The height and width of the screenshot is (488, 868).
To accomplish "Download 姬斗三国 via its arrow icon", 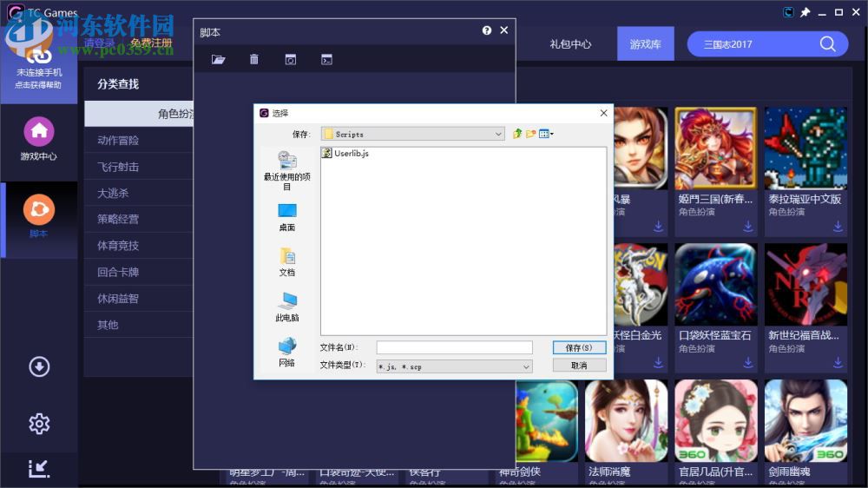I will 748,226.
